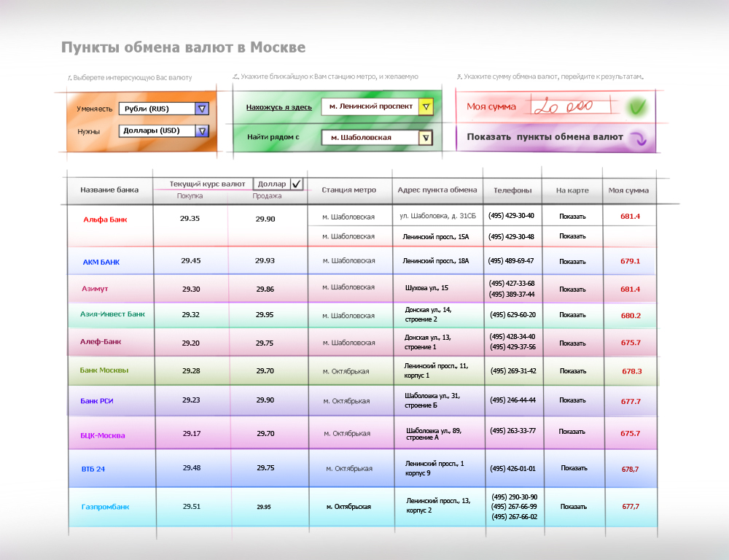
Task: Open the Банк Москвы bank link
Action: tap(104, 370)
